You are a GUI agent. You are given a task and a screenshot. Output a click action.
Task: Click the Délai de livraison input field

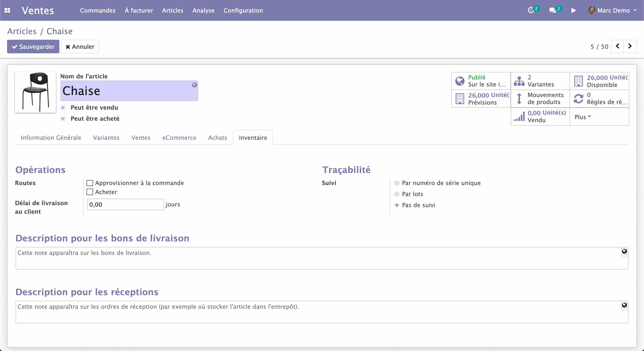[125, 204]
